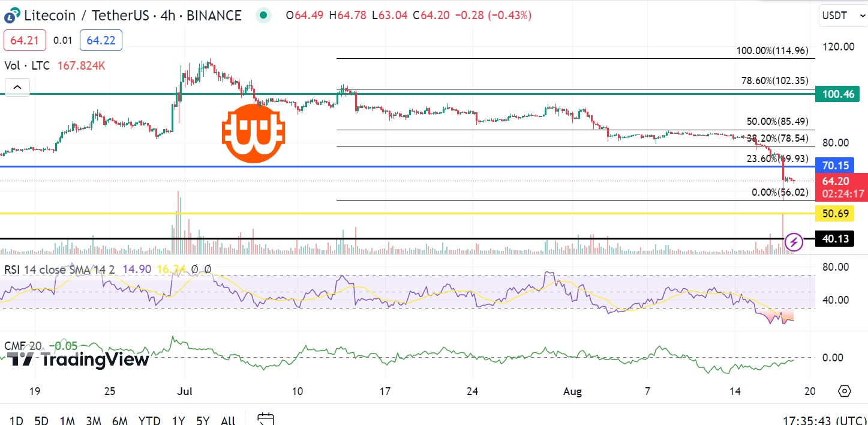Click the blue 64.22 buy price button
Screen dimensions: 868x425
101,40
